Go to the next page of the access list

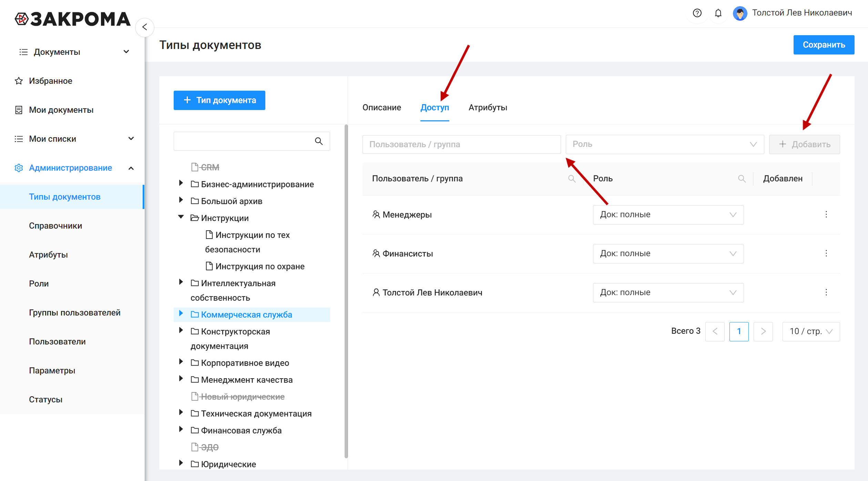(763, 331)
